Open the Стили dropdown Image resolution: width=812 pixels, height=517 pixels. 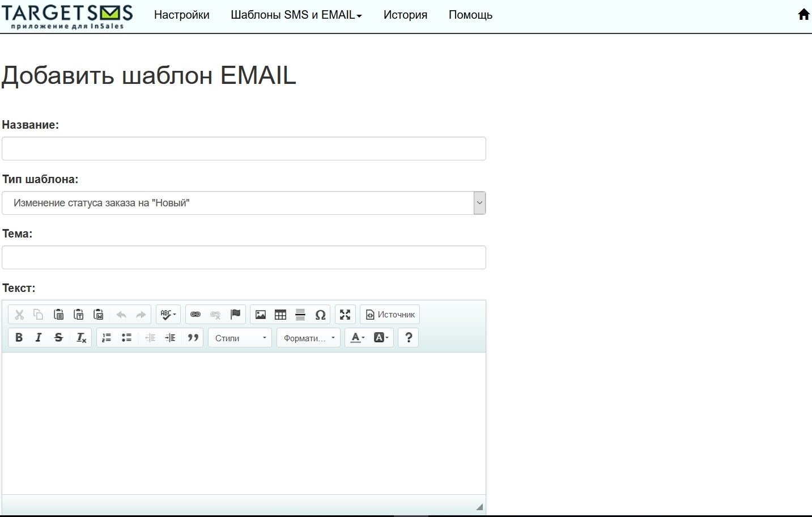click(x=240, y=338)
